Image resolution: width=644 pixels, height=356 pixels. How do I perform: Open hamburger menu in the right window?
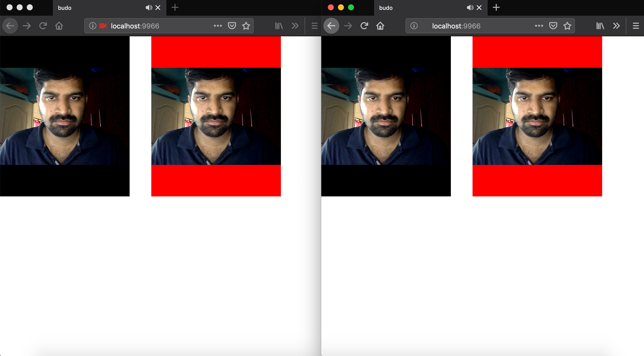point(636,26)
